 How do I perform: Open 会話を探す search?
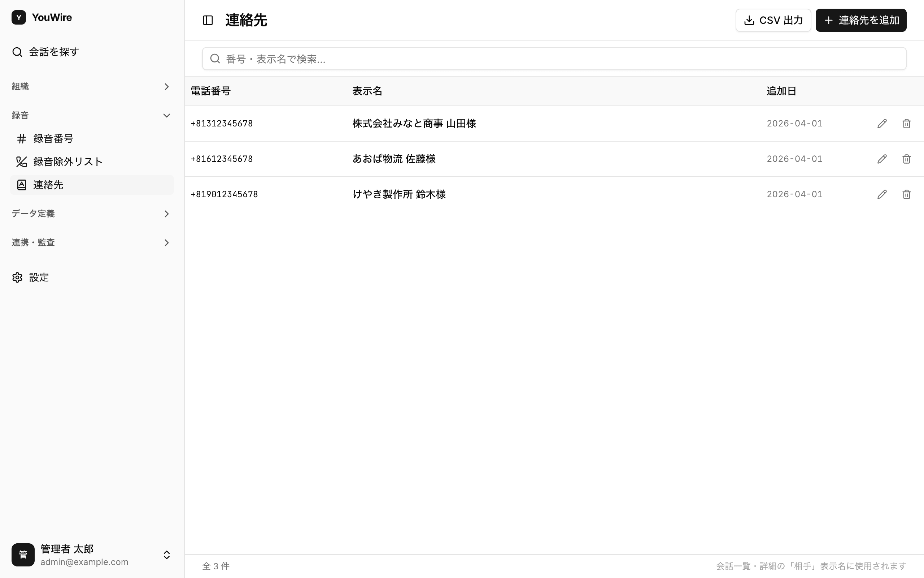(92, 52)
